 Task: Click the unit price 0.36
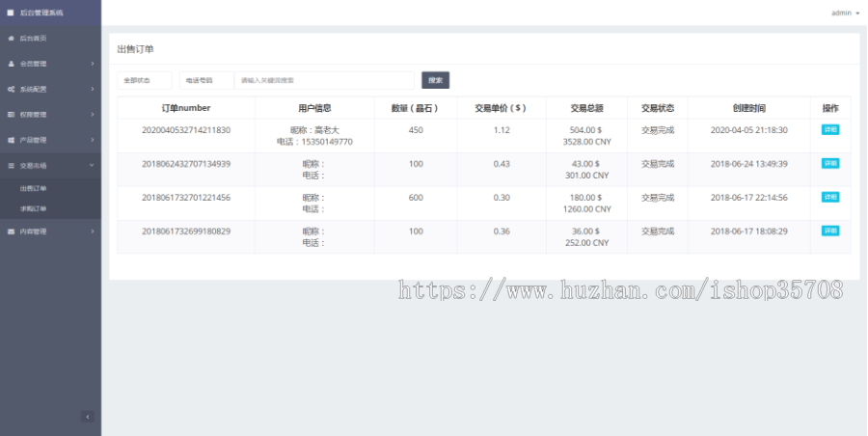(502, 232)
